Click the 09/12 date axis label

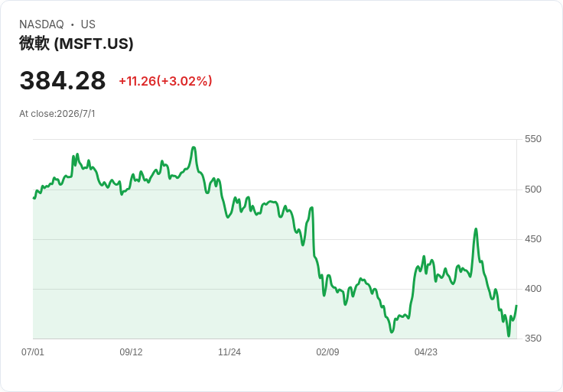click(x=131, y=352)
